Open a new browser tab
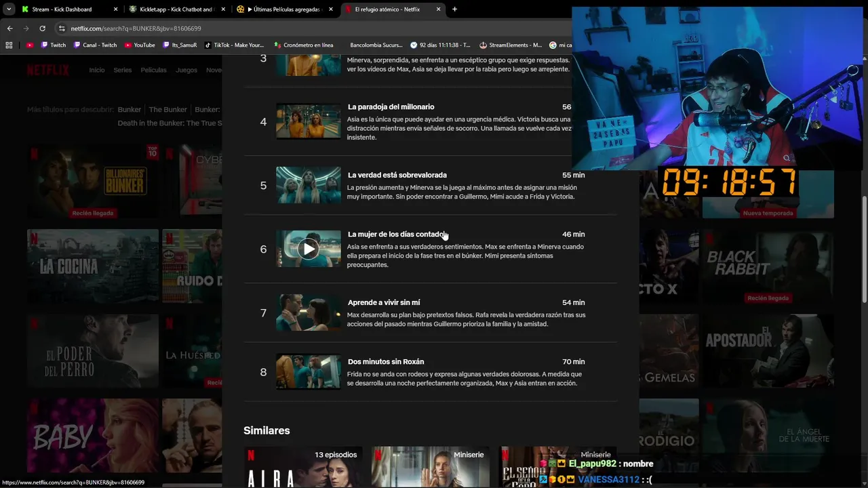The height and width of the screenshot is (488, 868). tap(454, 9)
